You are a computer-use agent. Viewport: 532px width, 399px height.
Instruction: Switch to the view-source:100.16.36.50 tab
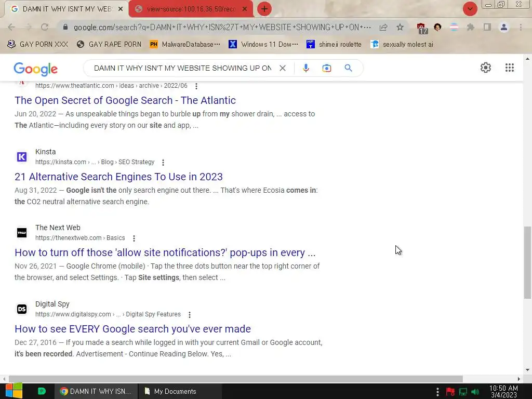coord(191,9)
